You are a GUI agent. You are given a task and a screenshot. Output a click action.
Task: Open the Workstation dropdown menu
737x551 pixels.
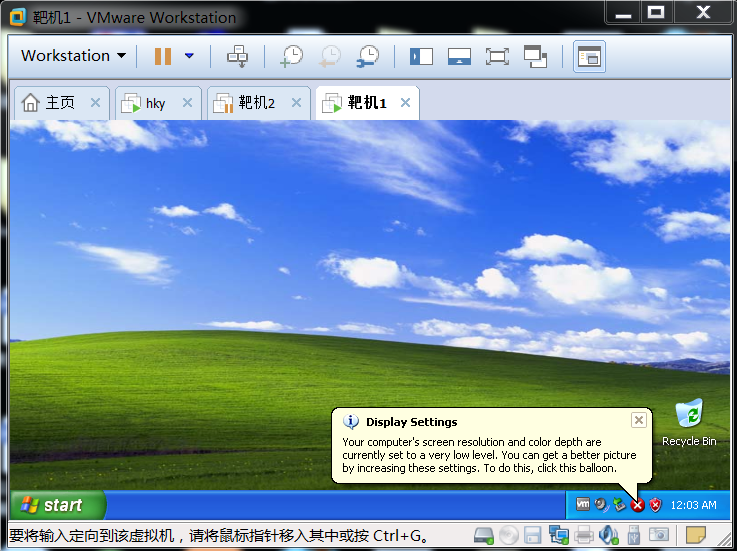[x=73, y=56]
